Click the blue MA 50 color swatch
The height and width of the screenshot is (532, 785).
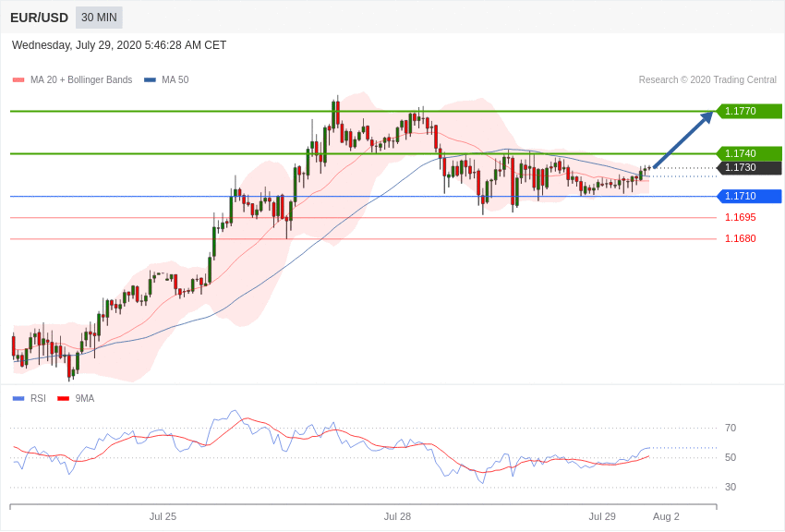click(x=150, y=80)
